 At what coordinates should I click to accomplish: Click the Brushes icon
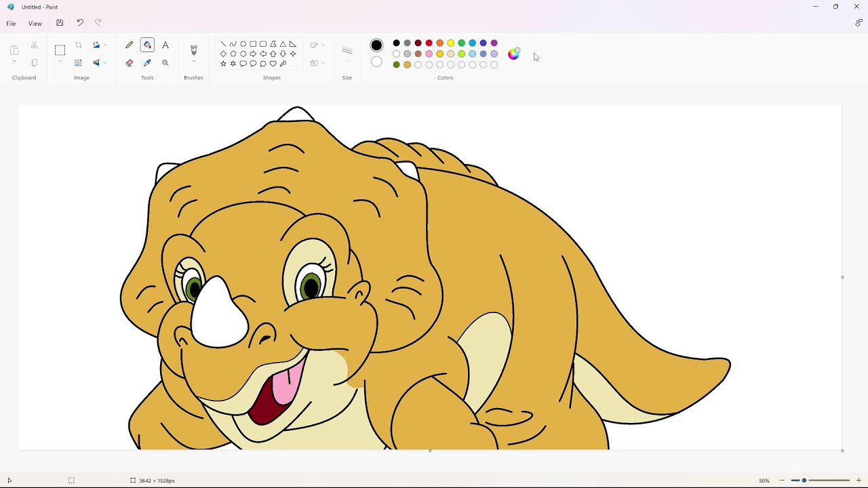[x=193, y=50]
